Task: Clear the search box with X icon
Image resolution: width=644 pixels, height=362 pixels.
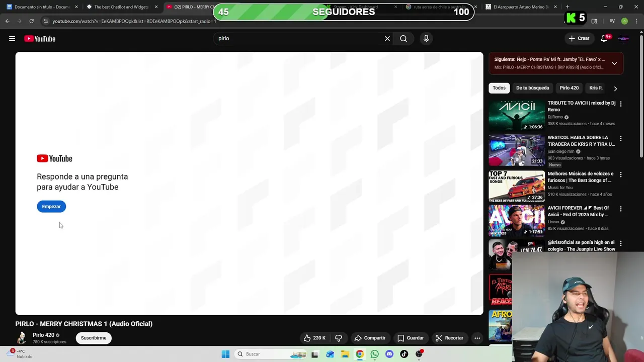Action: click(x=387, y=38)
